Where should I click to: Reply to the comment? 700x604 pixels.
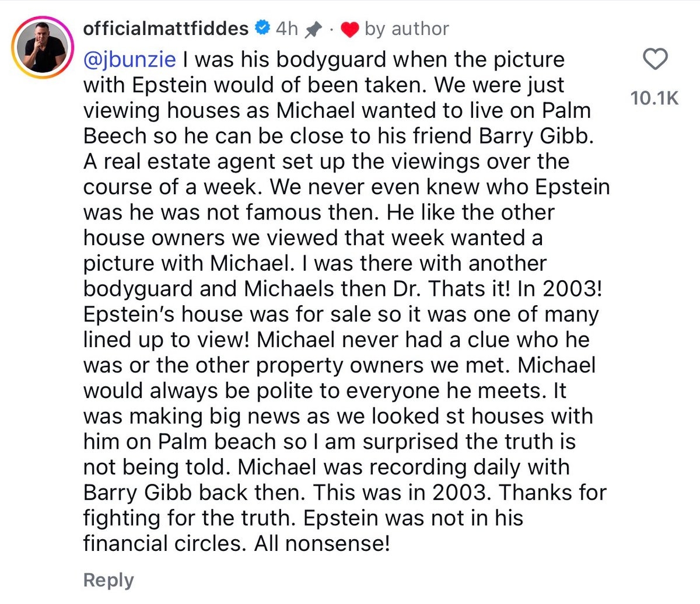[108, 579]
